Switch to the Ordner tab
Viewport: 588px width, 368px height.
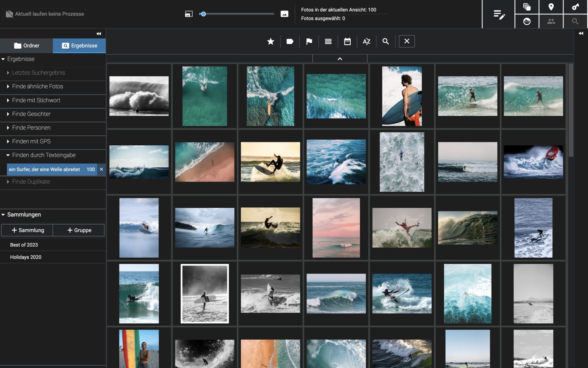pos(27,46)
